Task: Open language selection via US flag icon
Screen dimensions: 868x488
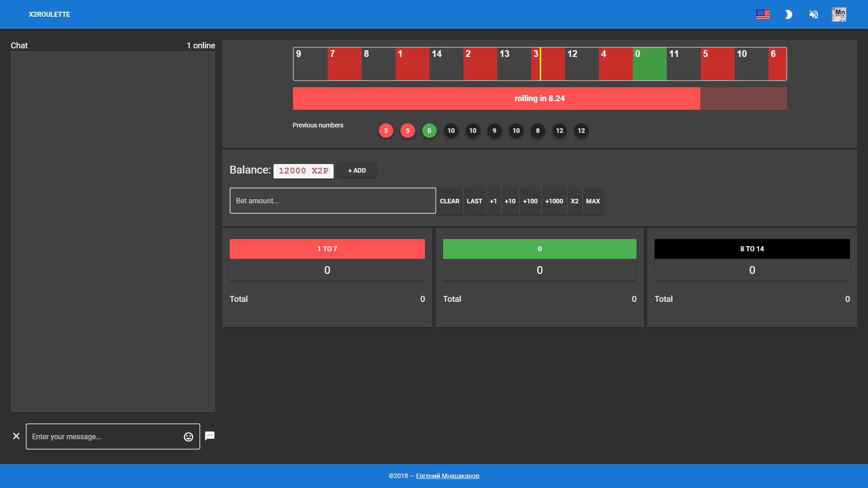Action: [x=763, y=14]
